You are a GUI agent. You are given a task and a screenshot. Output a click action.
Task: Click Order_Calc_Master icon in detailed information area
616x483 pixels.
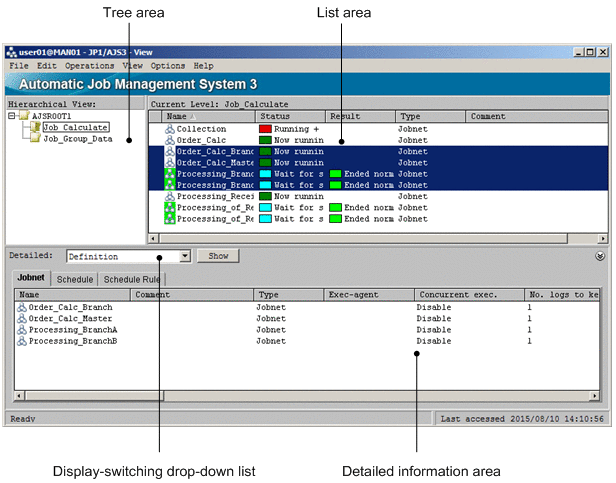point(22,319)
